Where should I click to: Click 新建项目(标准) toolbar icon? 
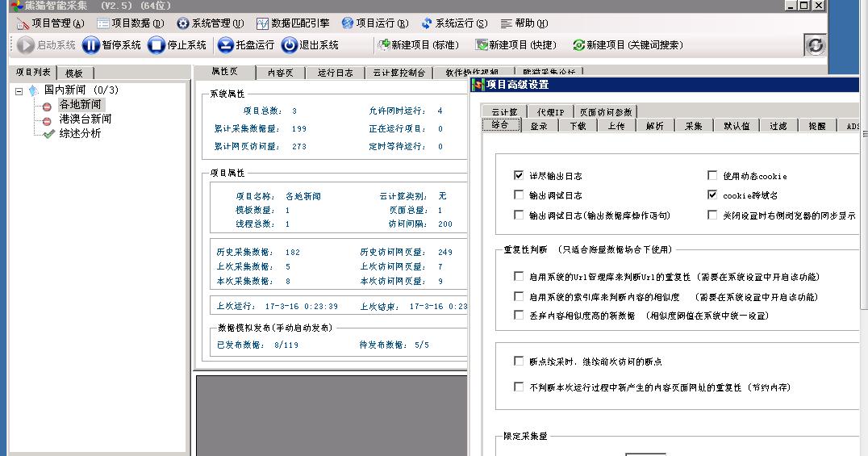[x=384, y=45]
